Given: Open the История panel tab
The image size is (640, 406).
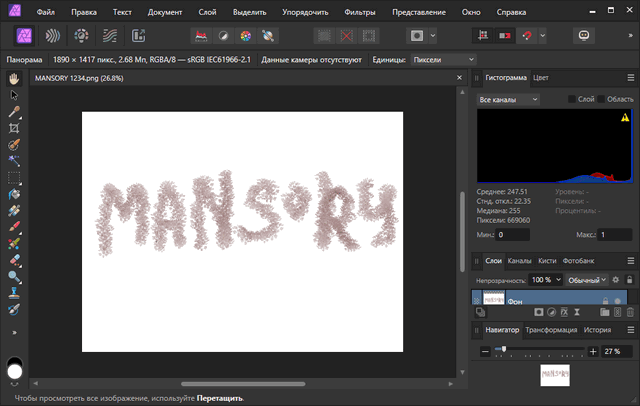Looking at the screenshot, I should (597, 330).
